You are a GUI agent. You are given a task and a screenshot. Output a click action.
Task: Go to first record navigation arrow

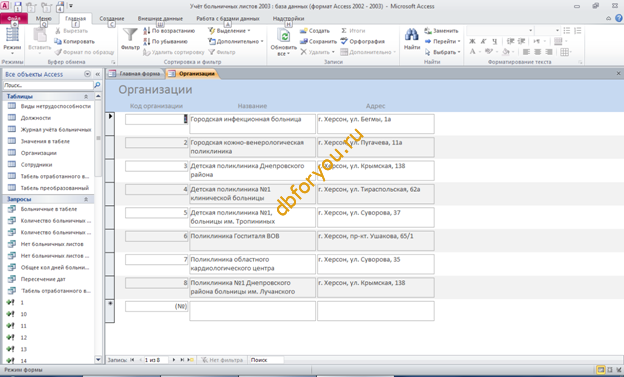click(132, 360)
